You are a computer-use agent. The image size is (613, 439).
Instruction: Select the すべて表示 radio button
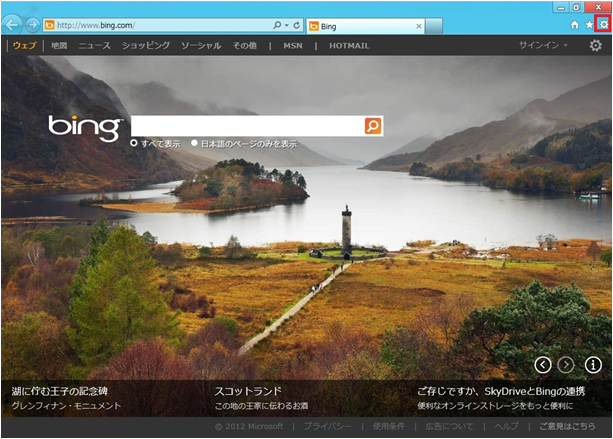coord(134,143)
